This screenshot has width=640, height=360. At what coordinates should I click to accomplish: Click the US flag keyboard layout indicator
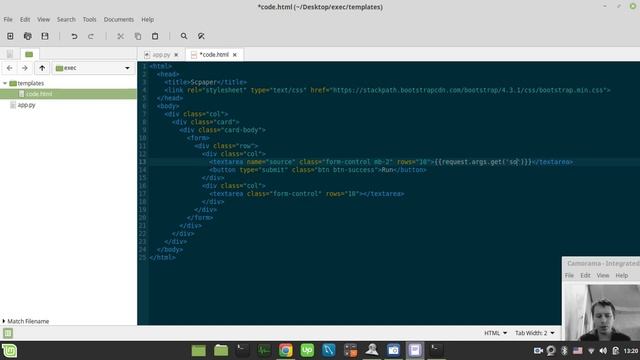578,351
